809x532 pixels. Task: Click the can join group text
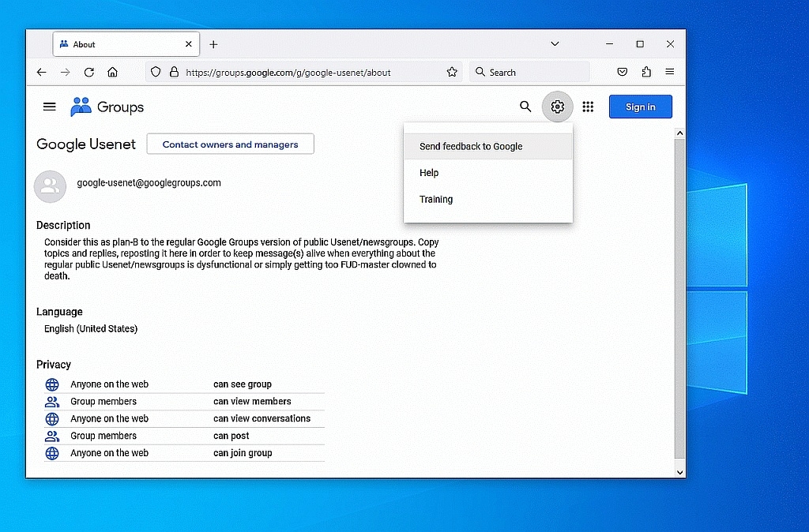pyautogui.click(x=243, y=453)
